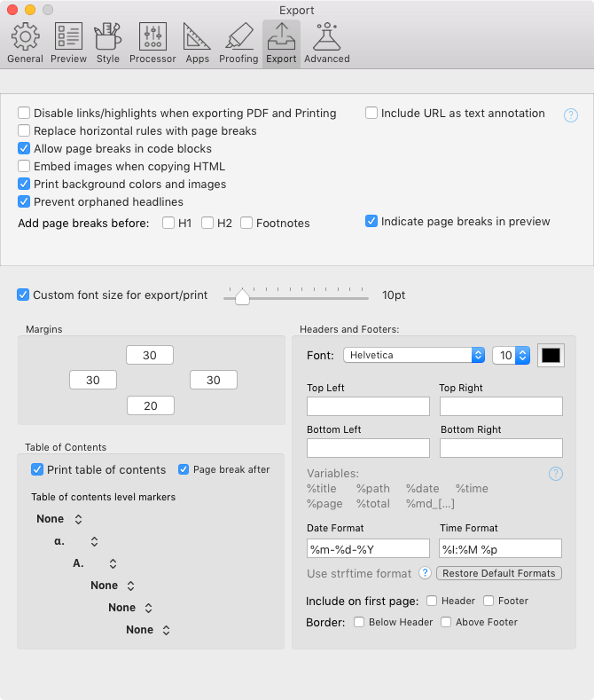Click the bottom margin field showing 20
The image size is (594, 700).
pyautogui.click(x=151, y=405)
